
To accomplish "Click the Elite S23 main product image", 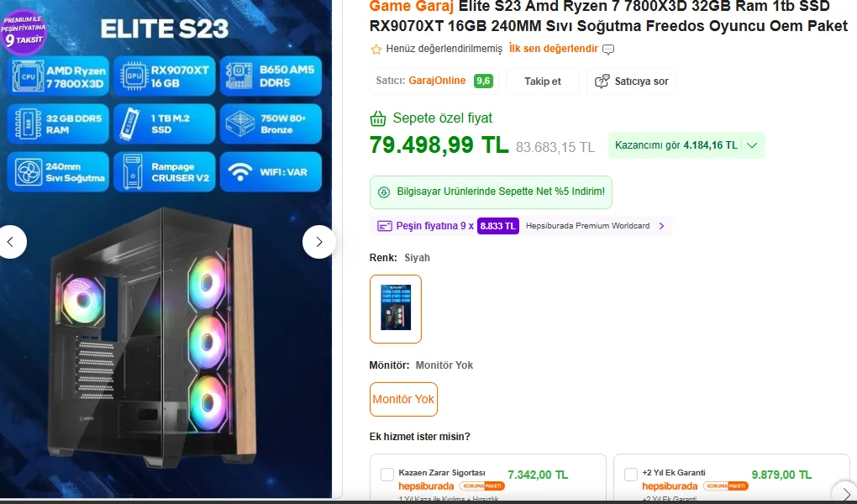I will point(166,249).
